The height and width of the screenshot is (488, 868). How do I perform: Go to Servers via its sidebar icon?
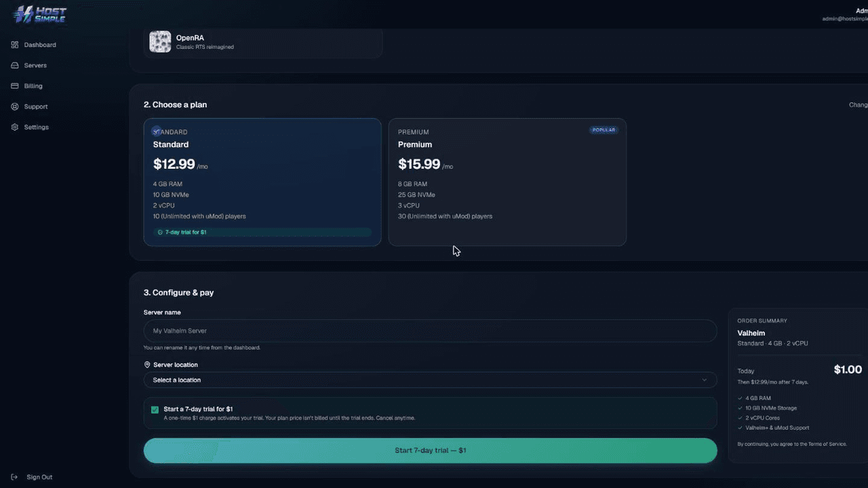pyautogui.click(x=15, y=66)
